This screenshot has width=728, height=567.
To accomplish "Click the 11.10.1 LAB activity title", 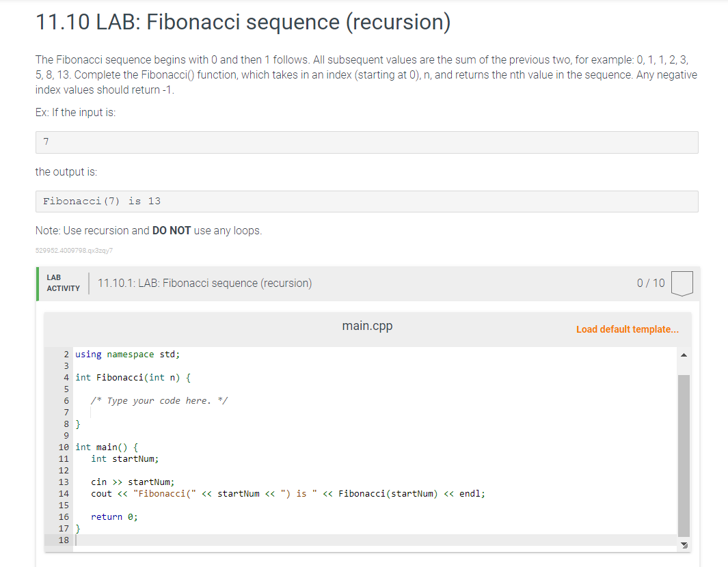I will 205,283.
